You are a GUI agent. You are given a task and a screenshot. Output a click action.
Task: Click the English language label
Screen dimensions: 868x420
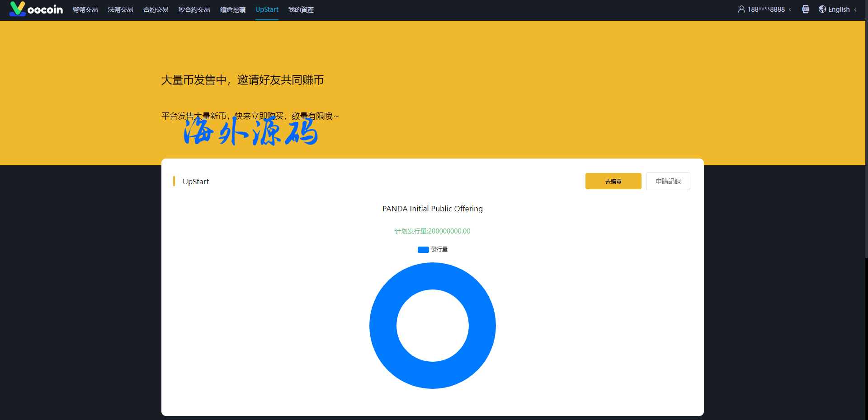(x=839, y=9)
